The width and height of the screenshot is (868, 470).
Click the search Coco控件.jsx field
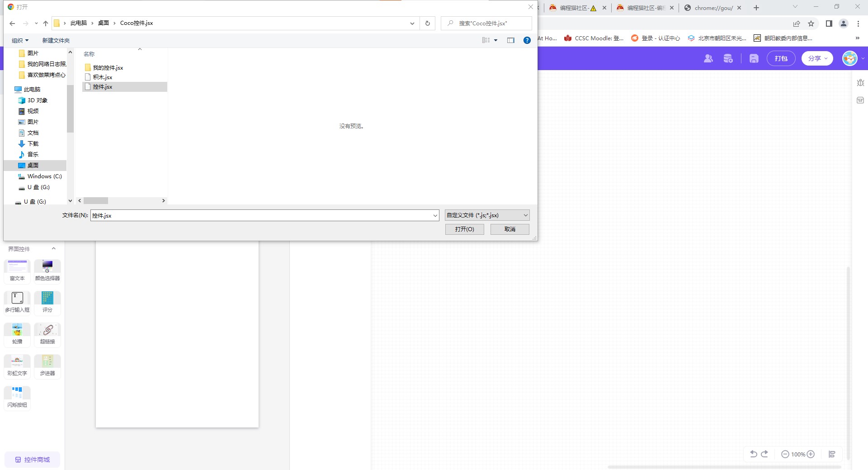point(486,23)
